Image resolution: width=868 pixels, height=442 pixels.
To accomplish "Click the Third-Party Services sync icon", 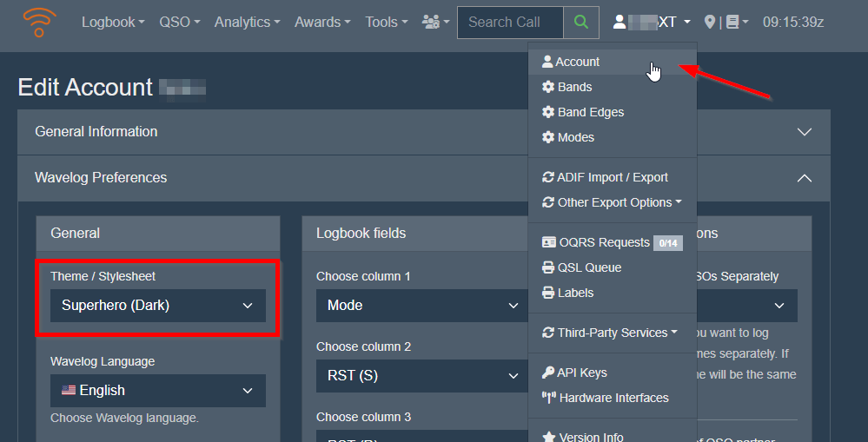I will [548, 333].
